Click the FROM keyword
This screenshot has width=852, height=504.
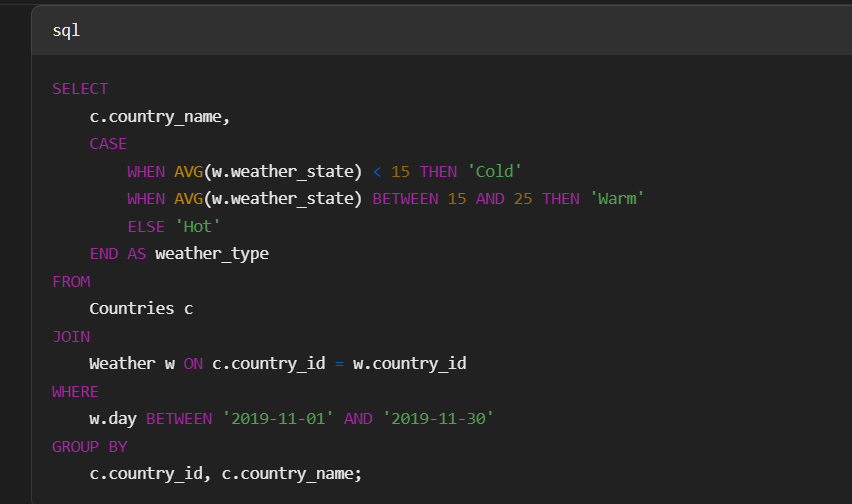click(71, 282)
